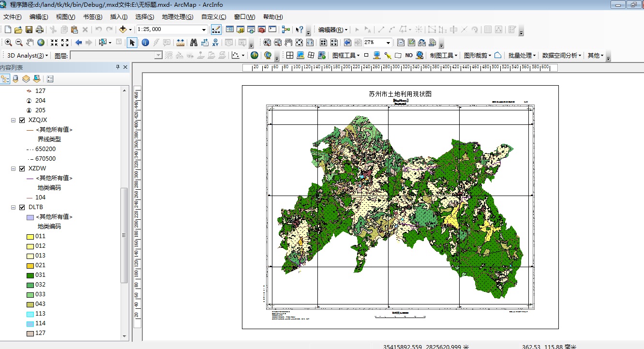The image size is (644, 349).
Task: Open Go To XY tool
Action: coord(215,43)
